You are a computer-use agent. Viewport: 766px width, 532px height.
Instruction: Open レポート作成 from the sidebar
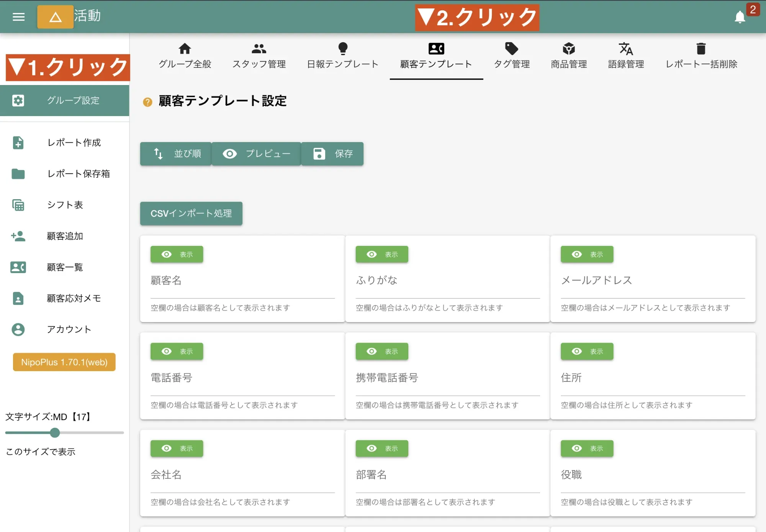coord(18,143)
